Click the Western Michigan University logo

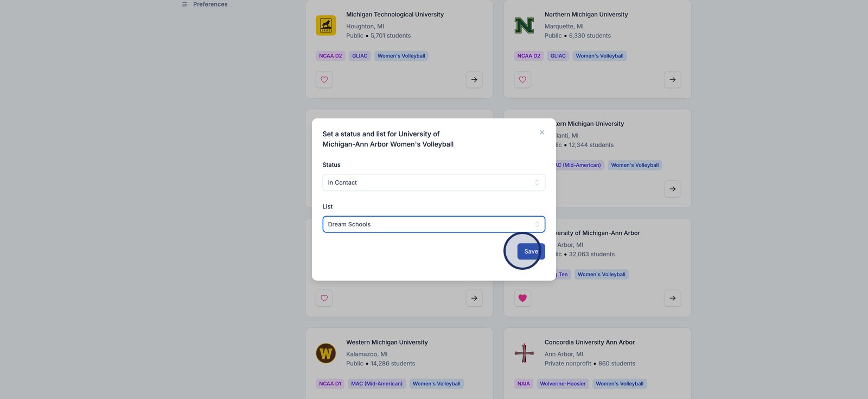point(326,353)
